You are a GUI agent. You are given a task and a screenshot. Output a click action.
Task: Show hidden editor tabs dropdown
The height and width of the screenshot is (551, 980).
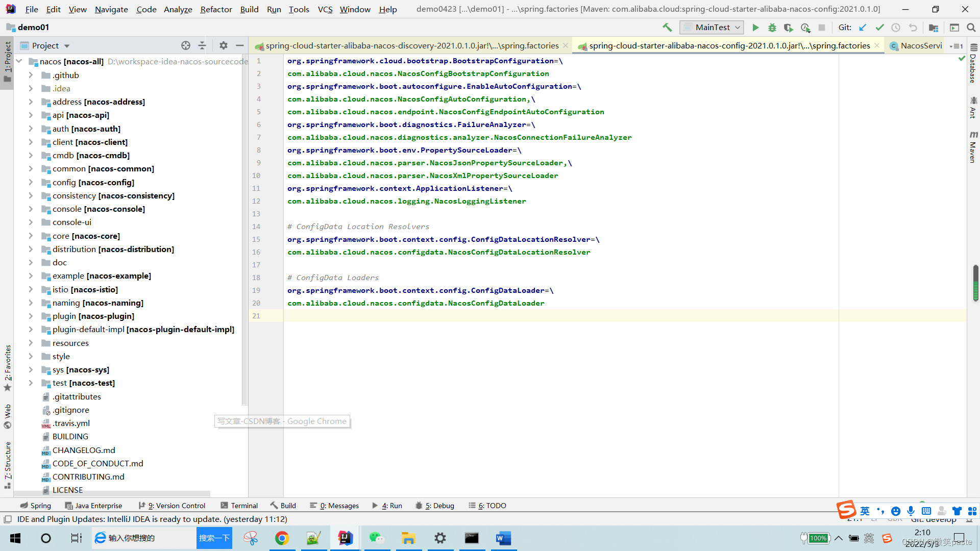pos(956,46)
